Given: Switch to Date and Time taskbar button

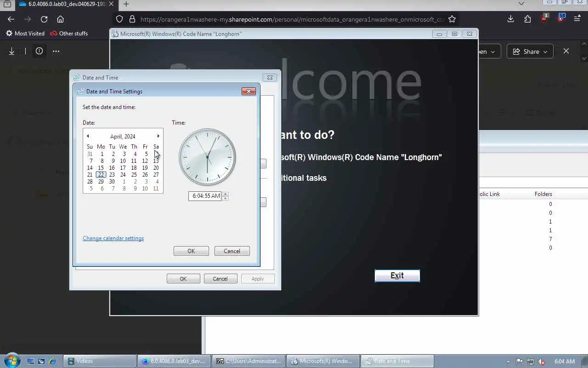Looking at the screenshot, I should point(397,361).
